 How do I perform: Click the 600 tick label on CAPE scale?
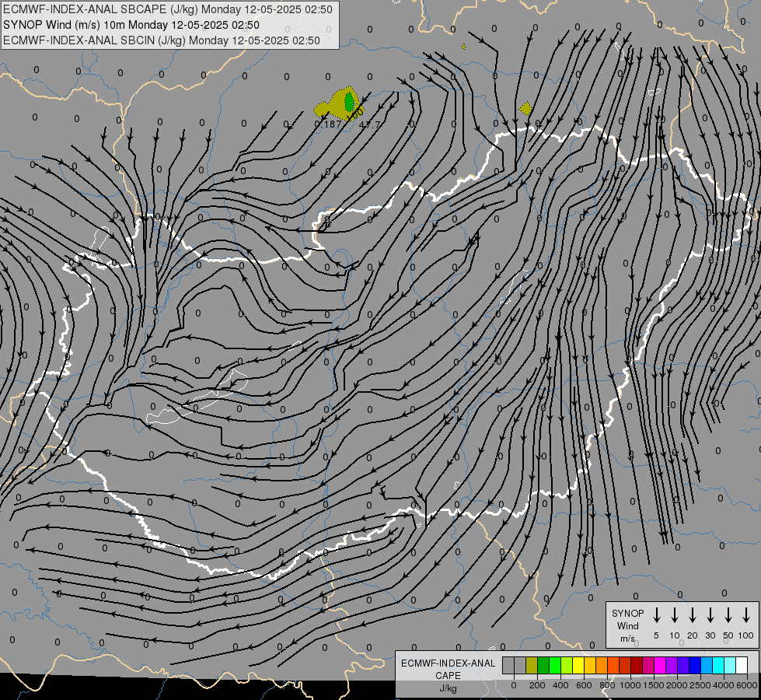[x=584, y=685]
